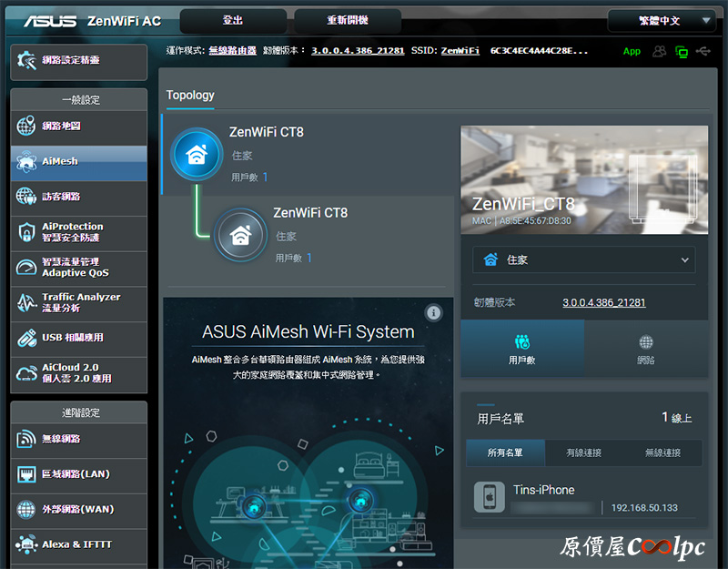The width and height of the screenshot is (728, 569).
Task: Open the wireless settings icon
Action: [26, 439]
